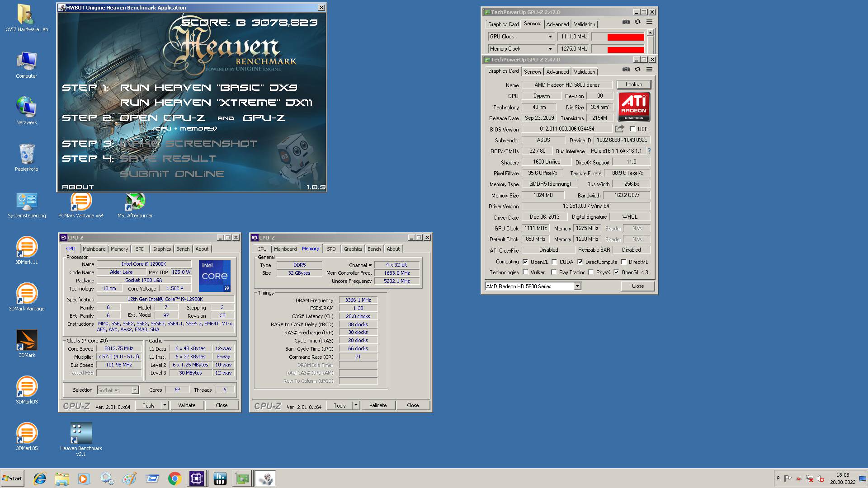Click Close button in CPU-Z Memory window
The width and height of the screenshot is (868, 488).
[x=413, y=405]
